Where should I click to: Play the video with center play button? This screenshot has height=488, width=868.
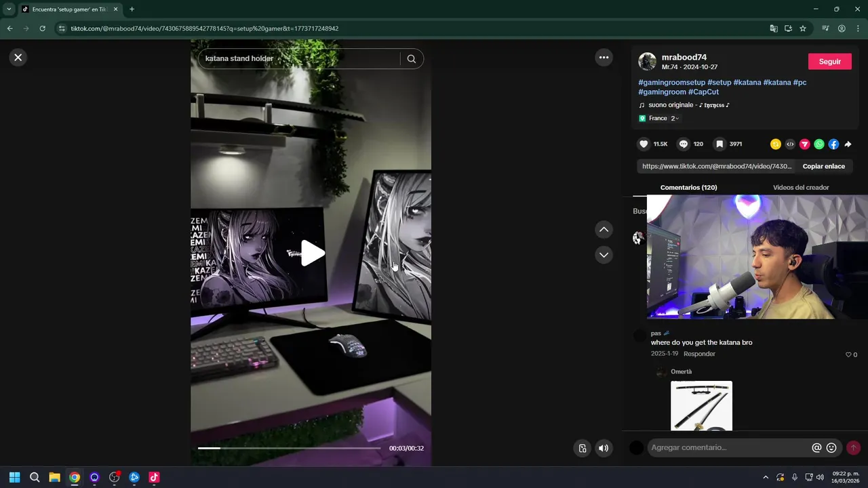[313, 253]
